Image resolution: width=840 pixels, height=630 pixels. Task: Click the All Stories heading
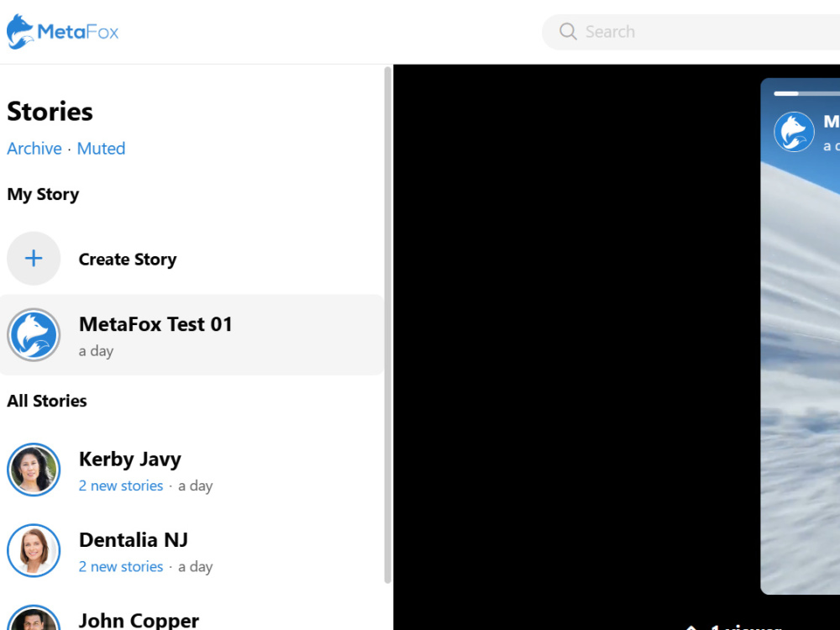[x=46, y=401]
